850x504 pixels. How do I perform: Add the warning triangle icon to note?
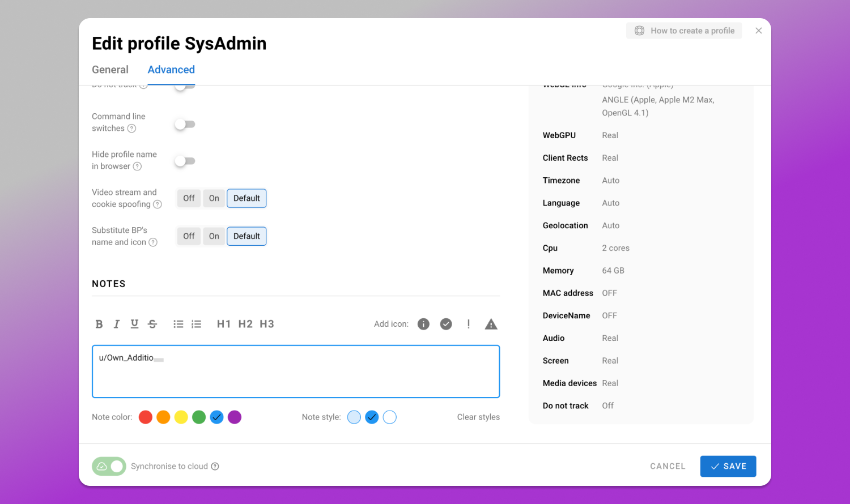coord(491,324)
